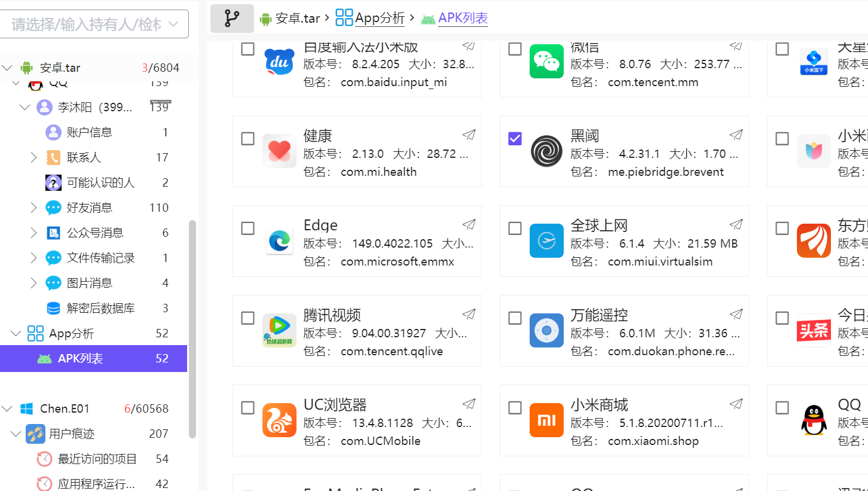Click the 微信 WeChat app icon
Viewport: 868px width, 491px height.
click(x=546, y=61)
